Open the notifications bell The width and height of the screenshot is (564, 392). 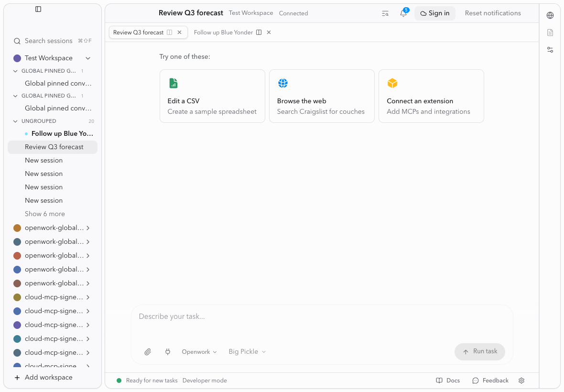(403, 13)
